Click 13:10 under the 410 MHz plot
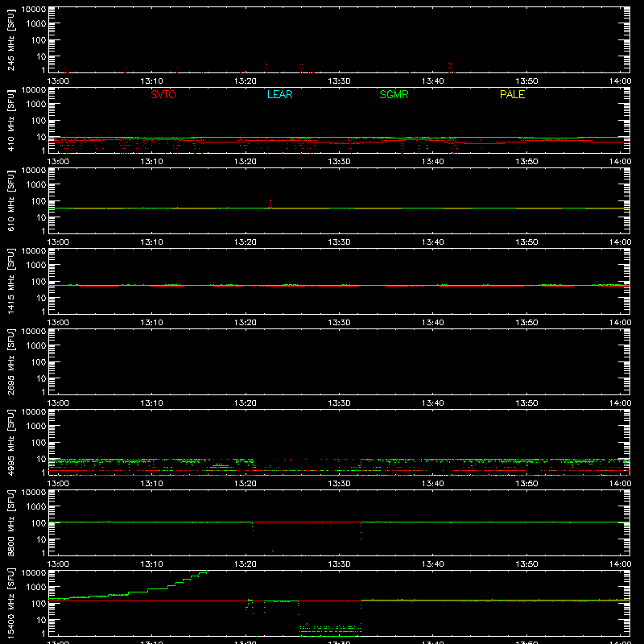 pyautogui.click(x=151, y=162)
